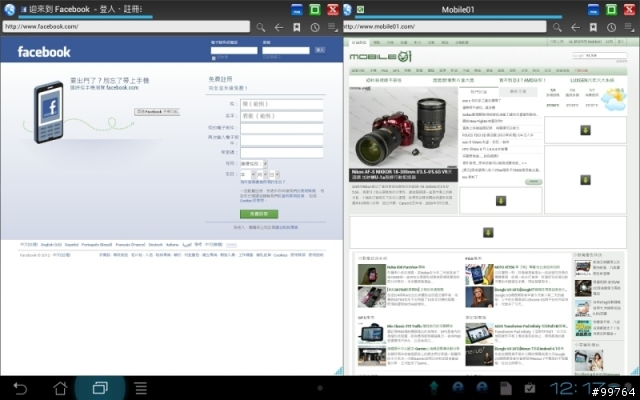The image size is (640, 400).
Task: Open the gender dropdown in signup form
Action: [254, 164]
